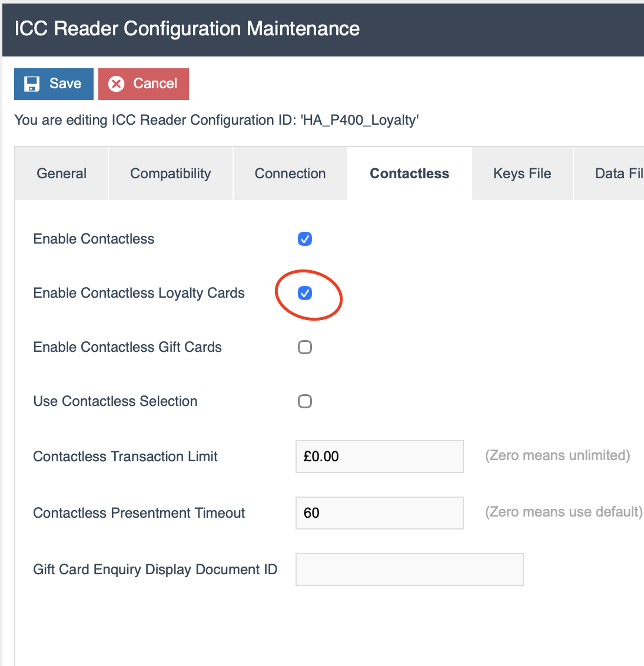Open the Compatibility tab
Screen dimensions: 644x666
[171, 174]
